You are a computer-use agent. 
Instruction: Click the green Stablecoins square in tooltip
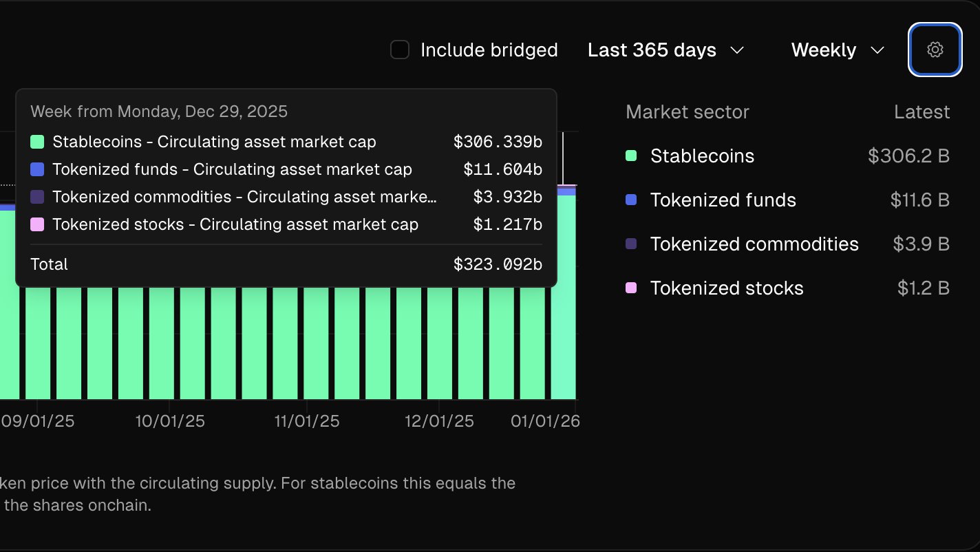pyautogui.click(x=37, y=142)
